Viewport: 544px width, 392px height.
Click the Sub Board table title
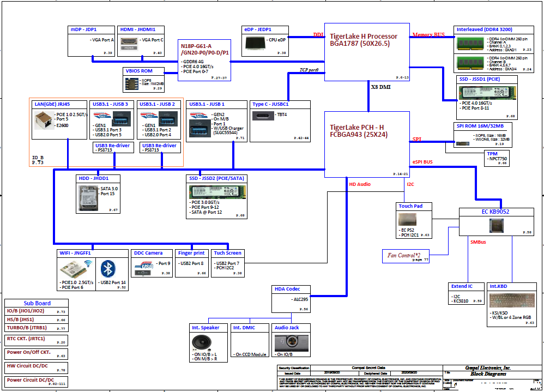pos(37,303)
